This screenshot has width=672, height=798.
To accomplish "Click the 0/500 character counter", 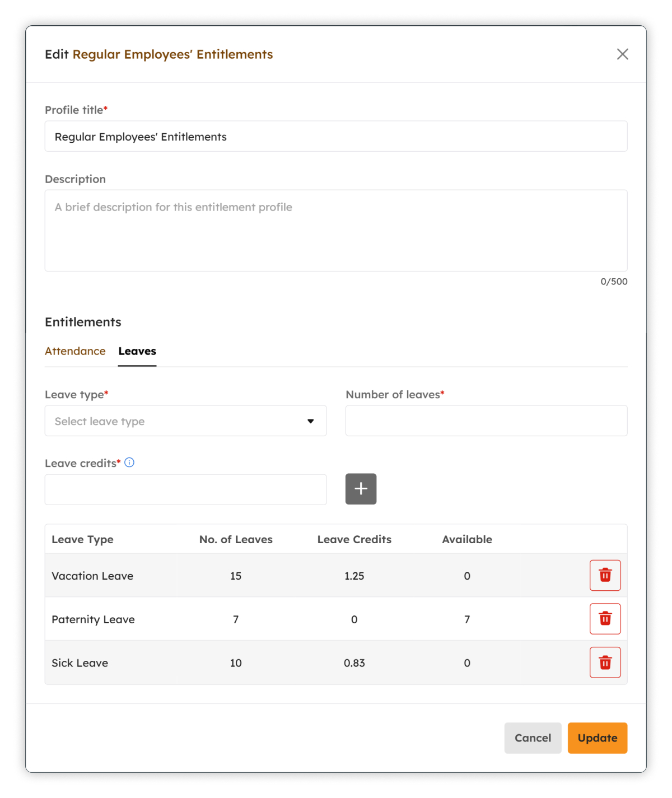I will tap(614, 282).
